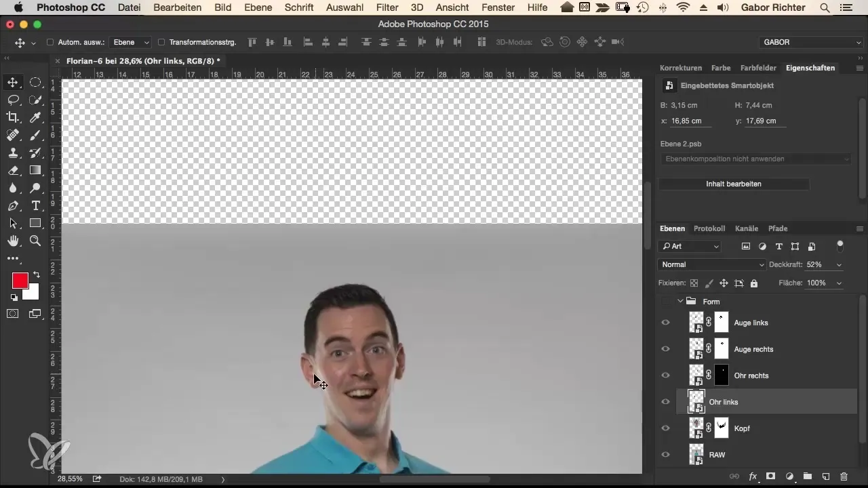Change screen mode icon in toolbar

35,313
